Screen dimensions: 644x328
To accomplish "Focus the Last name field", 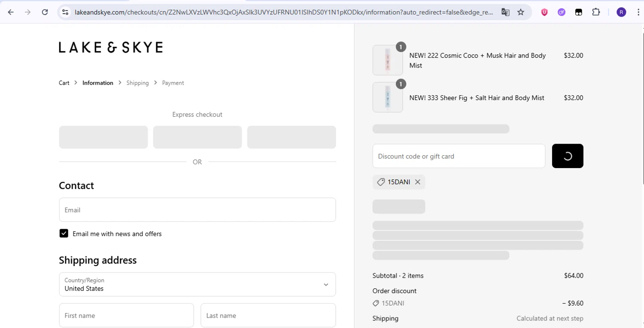I will [x=268, y=315].
